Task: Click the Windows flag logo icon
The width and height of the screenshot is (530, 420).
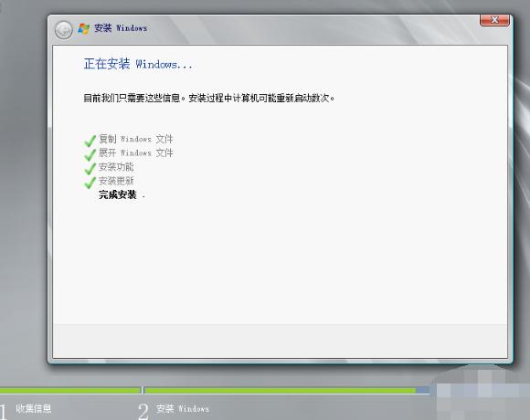Action: point(84,28)
